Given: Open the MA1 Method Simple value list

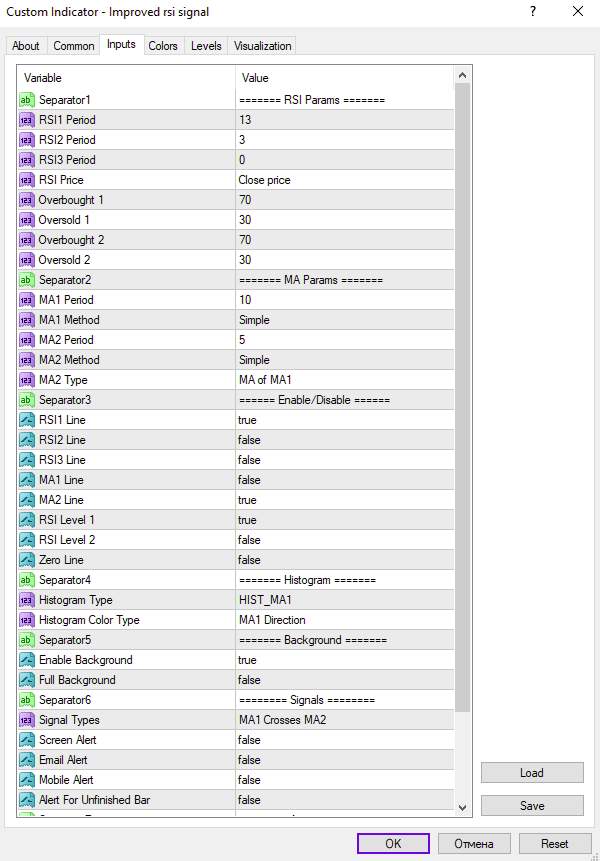Looking at the screenshot, I should [x=344, y=320].
